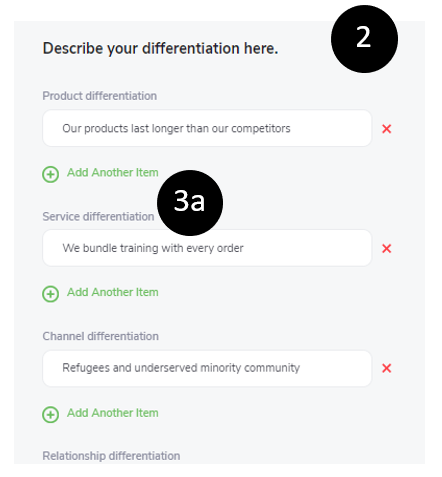Click the Service differentiation label
442x477 pixels.
click(98, 217)
